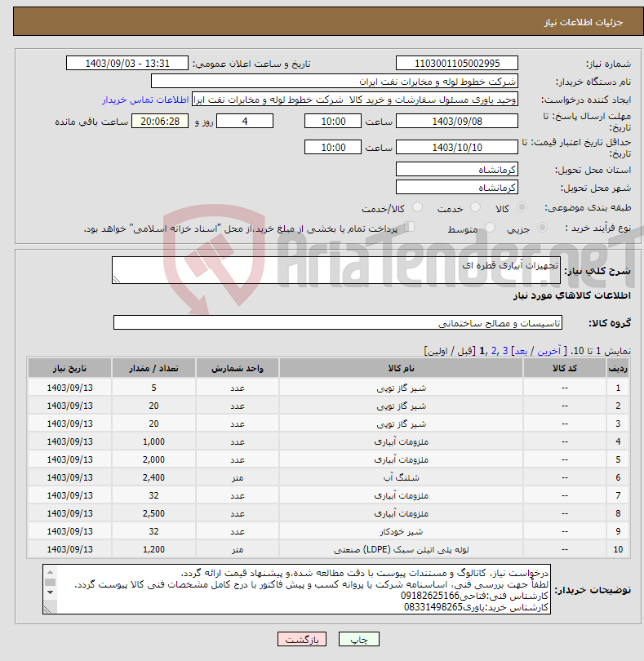Viewport: 644px width, 661px height.
Task: Select the کالا/خدمت radio button
Action: [417, 207]
